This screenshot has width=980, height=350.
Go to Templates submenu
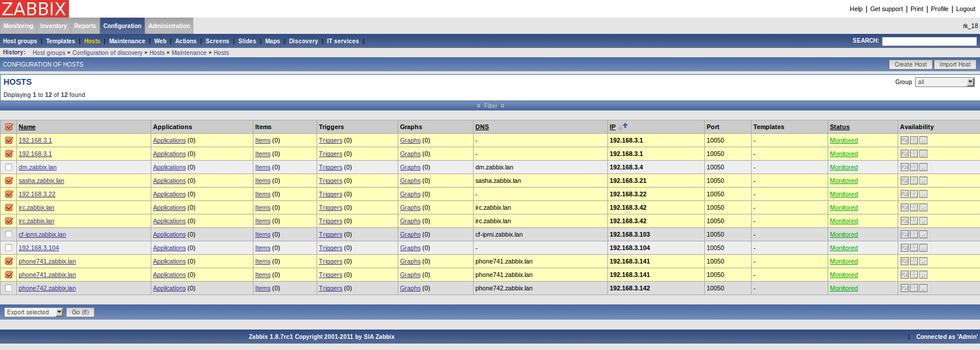[61, 41]
